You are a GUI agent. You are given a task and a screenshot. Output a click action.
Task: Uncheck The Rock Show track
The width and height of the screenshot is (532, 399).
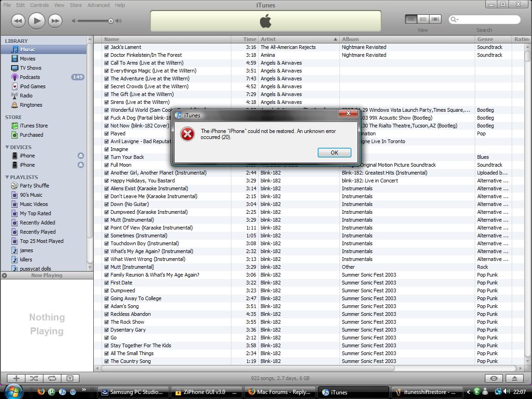(x=107, y=322)
